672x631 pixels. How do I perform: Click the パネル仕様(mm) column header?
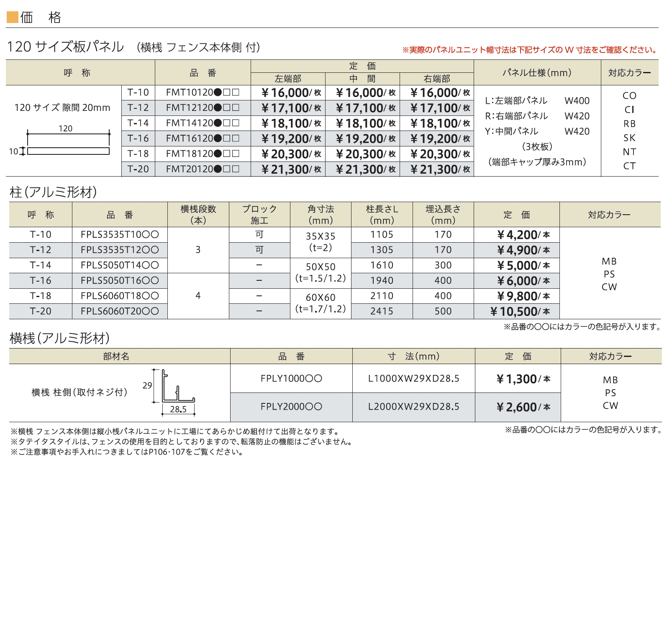537,73
